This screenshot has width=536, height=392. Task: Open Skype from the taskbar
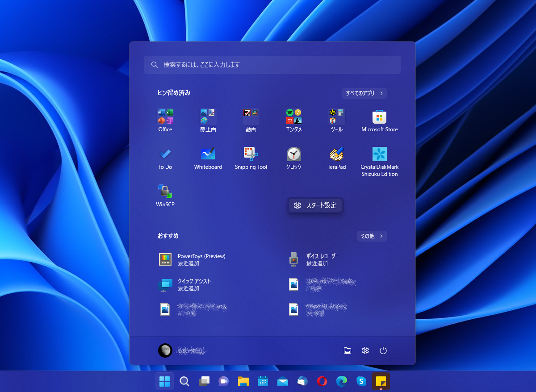click(361, 381)
